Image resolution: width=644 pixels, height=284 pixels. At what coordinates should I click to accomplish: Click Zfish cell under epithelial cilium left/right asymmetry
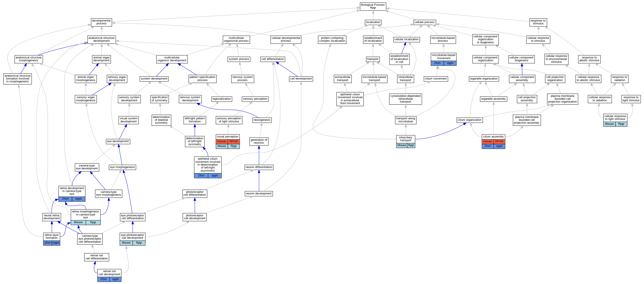(x=201, y=176)
